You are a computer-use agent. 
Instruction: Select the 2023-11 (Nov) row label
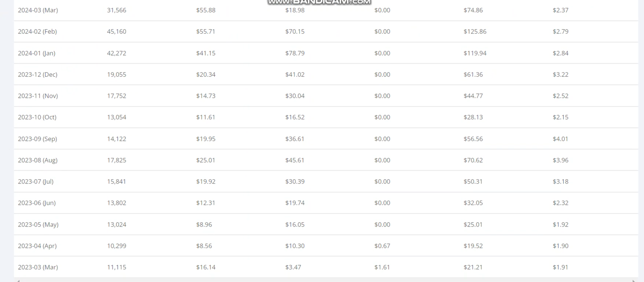[x=38, y=96]
